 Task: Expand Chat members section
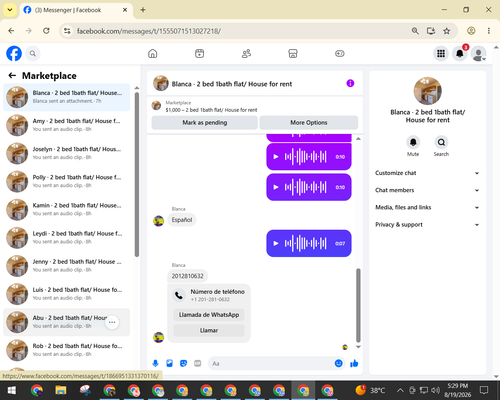(x=427, y=190)
